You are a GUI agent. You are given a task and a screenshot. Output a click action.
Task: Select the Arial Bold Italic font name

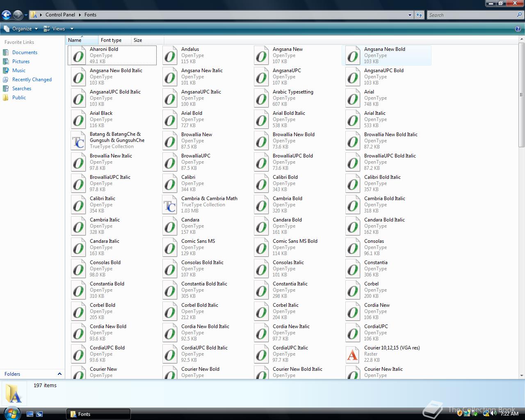(289, 113)
